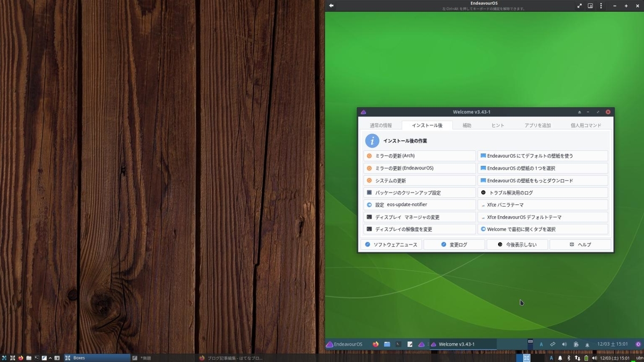Click the Bluetooth icon in the host system tray
The image size is (644, 362).
(569, 358)
